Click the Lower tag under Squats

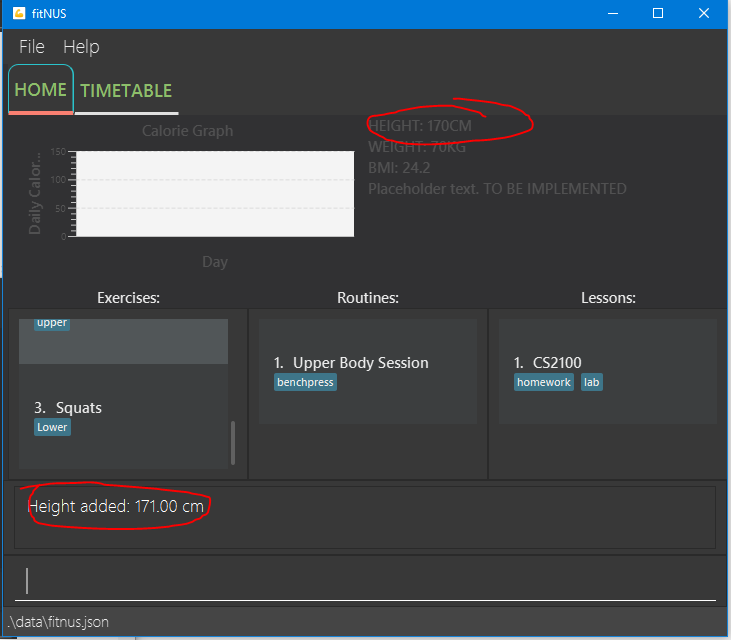click(x=52, y=427)
